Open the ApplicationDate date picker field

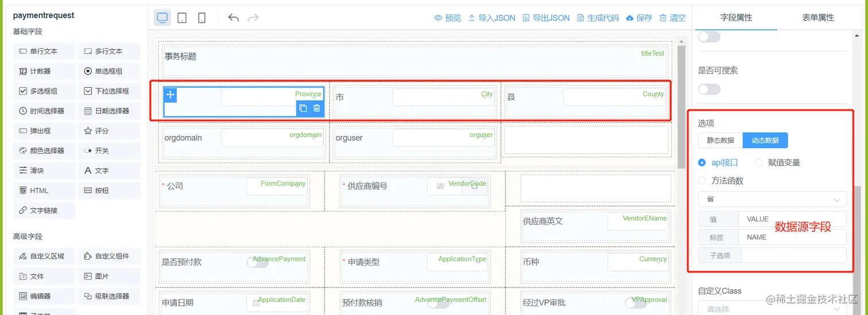tap(277, 302)
